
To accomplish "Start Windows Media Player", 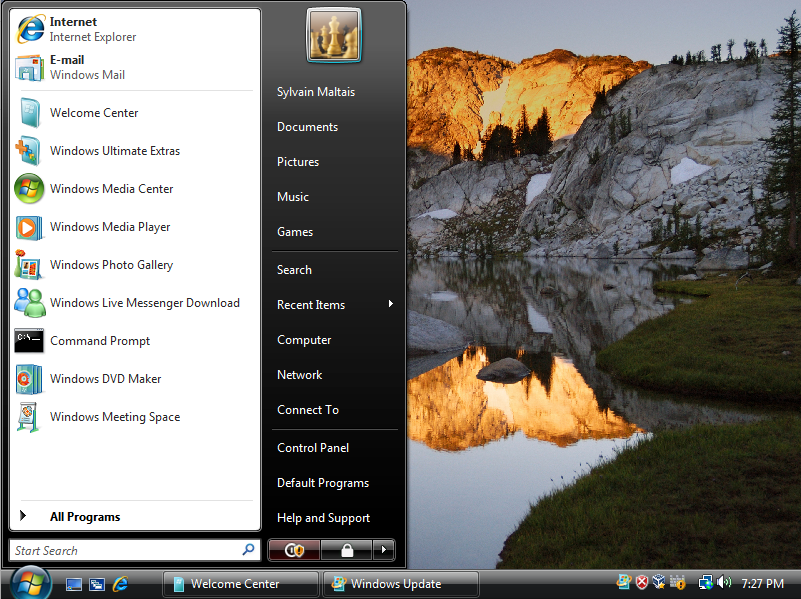I will pos(109,227).
